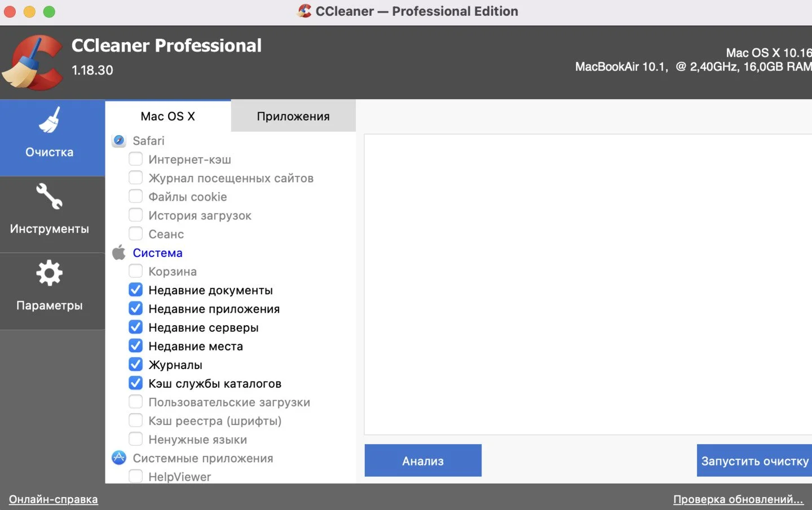Click Проверка обновлений link
Viewport: 812px width, 510px height.
738,499
